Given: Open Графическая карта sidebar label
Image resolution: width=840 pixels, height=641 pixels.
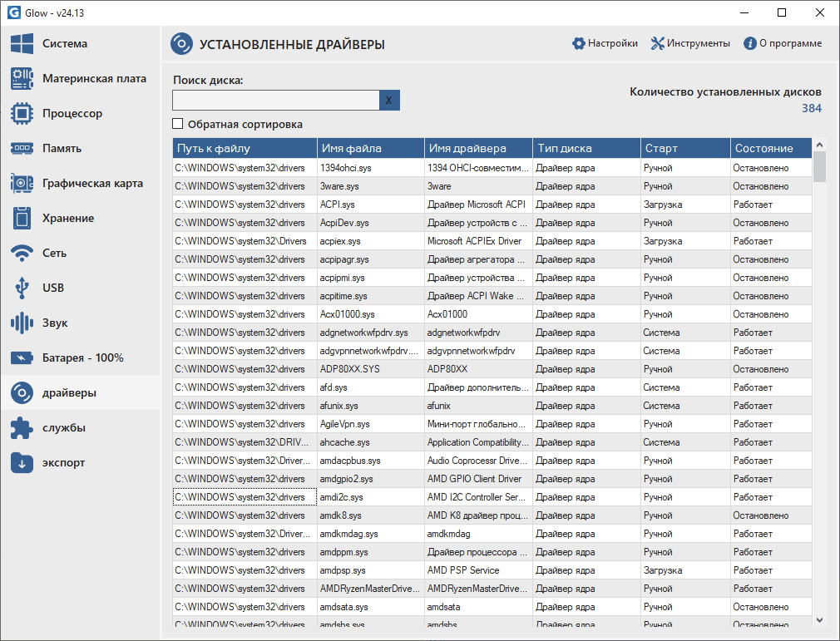Looking at the screenshot, I should [x=92, y=183].
